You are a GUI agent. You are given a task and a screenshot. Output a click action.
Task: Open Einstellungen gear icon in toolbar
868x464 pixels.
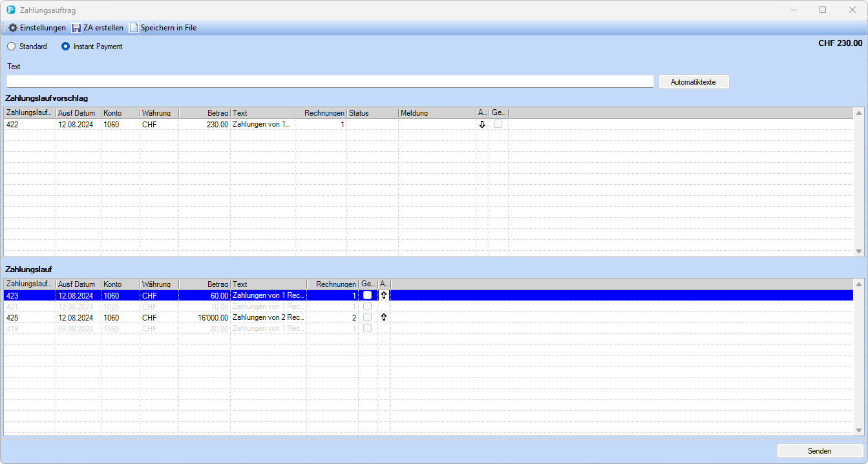pyautogui.click(x=13, y=28)
